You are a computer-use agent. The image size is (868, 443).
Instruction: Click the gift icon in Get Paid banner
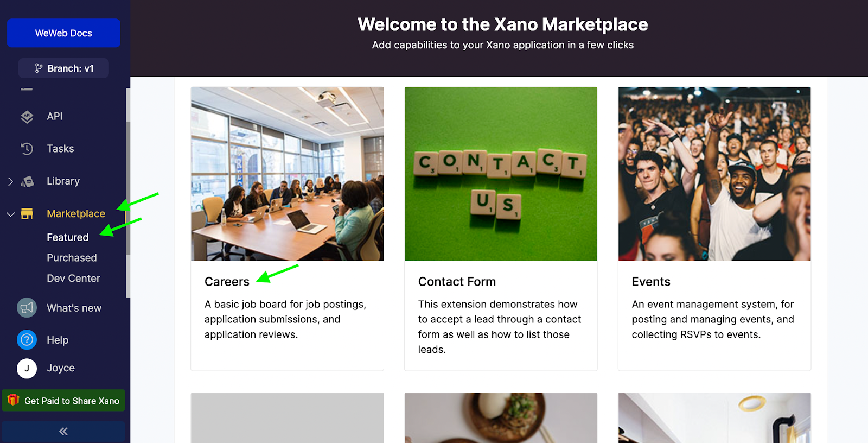tap(12, 401)
